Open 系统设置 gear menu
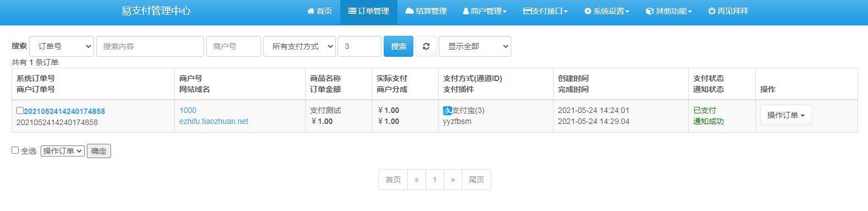 click(607, 11)
